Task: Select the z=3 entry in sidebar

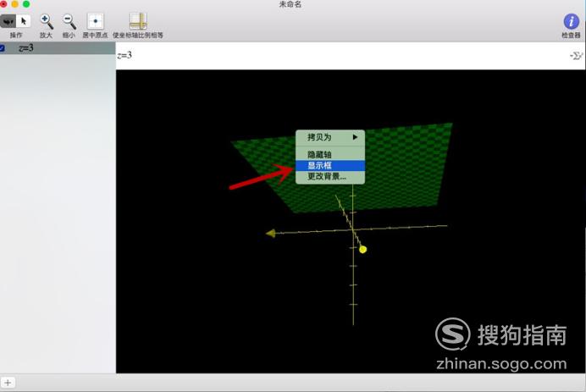Action: click(x=58, y=47)
